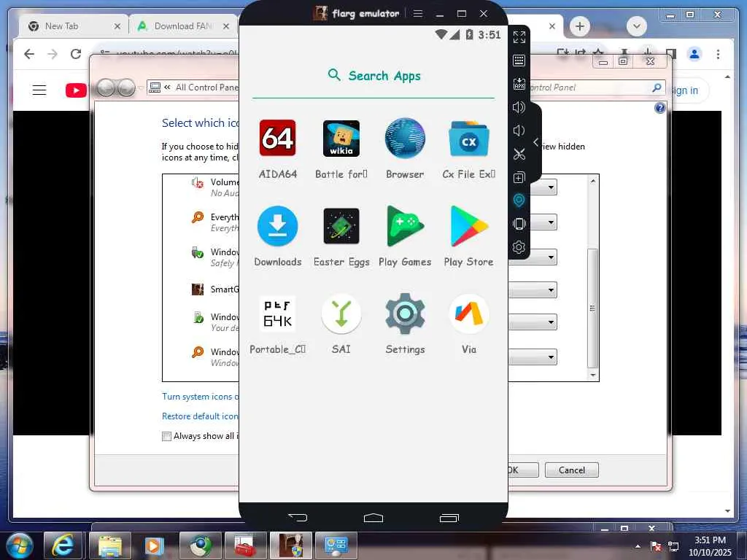The height and width of the screenshot is (560, 747).
Task: Open the Safely Remove row behavior dropdown
Action: (x=551, y=257)
